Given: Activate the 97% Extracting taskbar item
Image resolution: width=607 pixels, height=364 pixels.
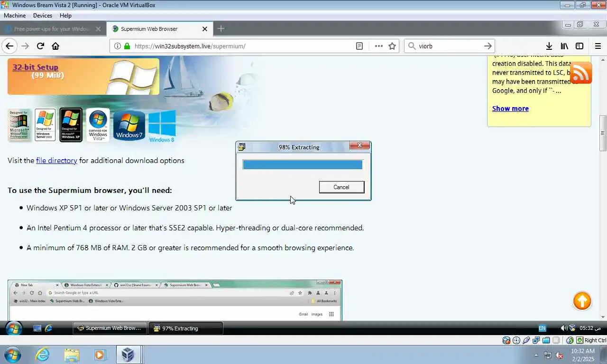Looking at the screenshot, I should pos(185,328).
